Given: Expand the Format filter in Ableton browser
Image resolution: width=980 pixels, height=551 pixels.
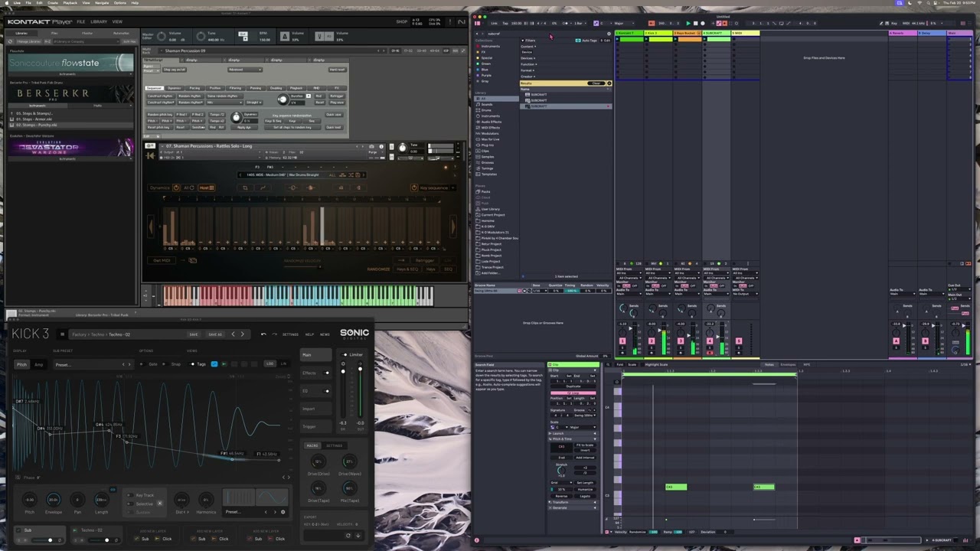Looking at the screenshot, I should [x=528, y=70].
